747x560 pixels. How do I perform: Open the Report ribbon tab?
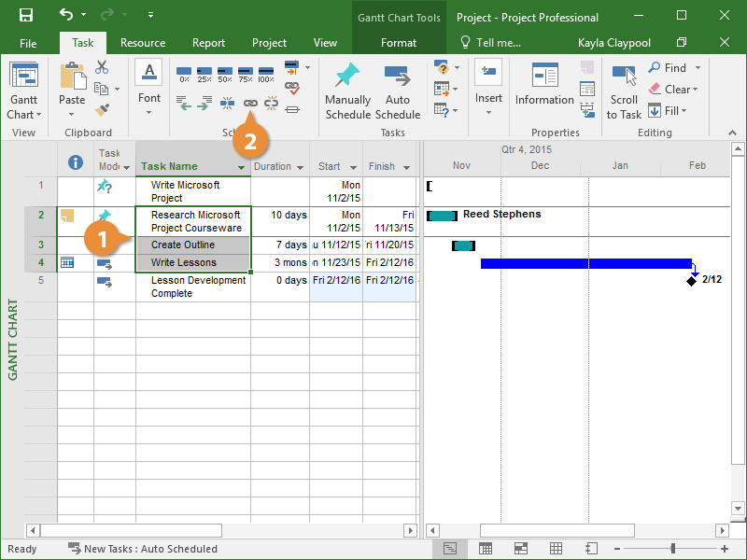pyautogui.click(x=208, y=43)
